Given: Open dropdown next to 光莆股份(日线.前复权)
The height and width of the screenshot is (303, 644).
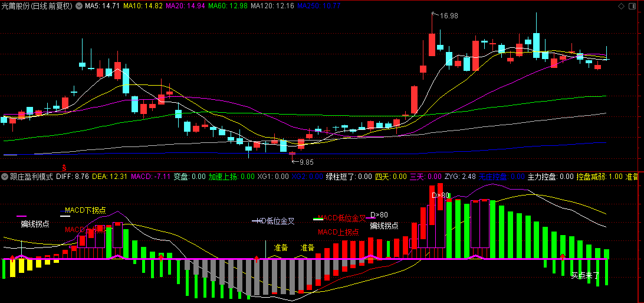Looking at the screenshot, I should point(78,6).
